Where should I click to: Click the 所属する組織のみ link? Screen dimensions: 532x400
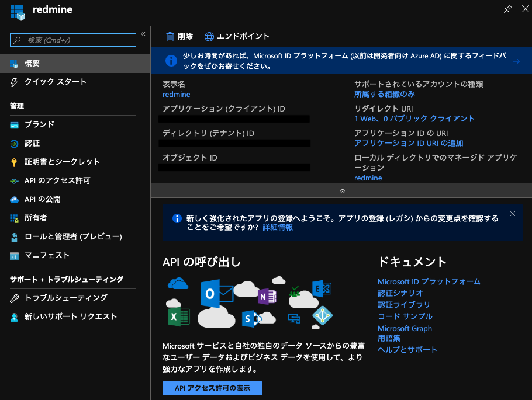pos(385,94)
